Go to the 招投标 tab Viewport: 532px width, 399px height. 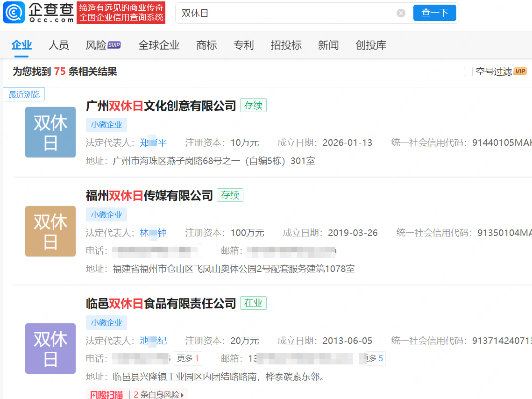pos(286,45)
